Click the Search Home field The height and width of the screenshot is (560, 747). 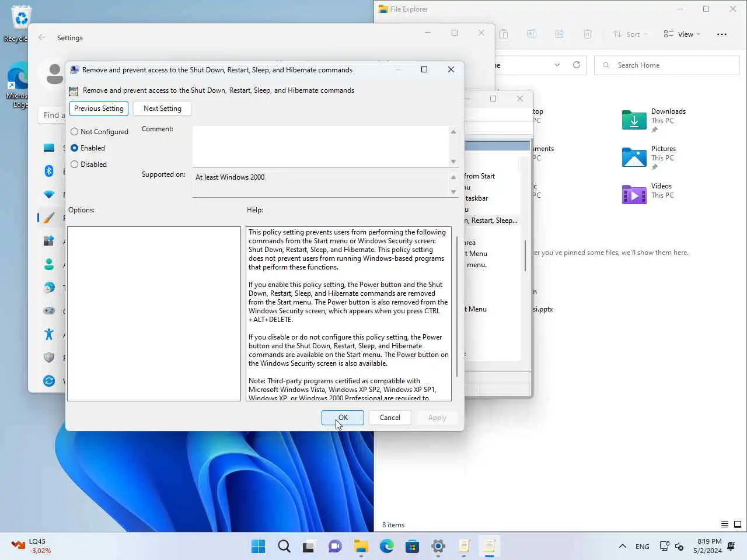pyautogui.click(x=666, y=65)
